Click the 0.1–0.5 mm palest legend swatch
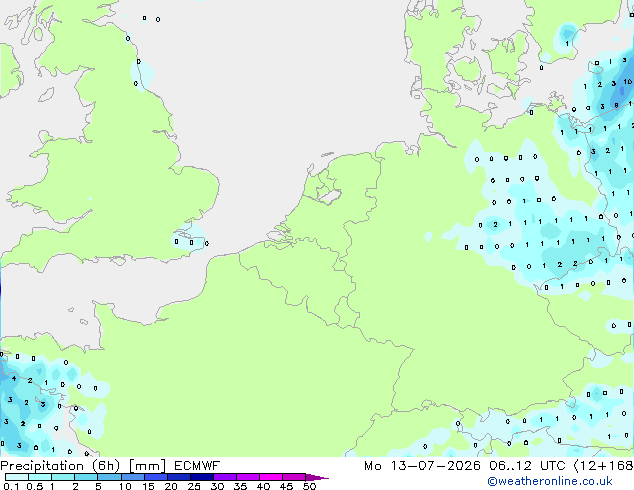 coord(17,477)
